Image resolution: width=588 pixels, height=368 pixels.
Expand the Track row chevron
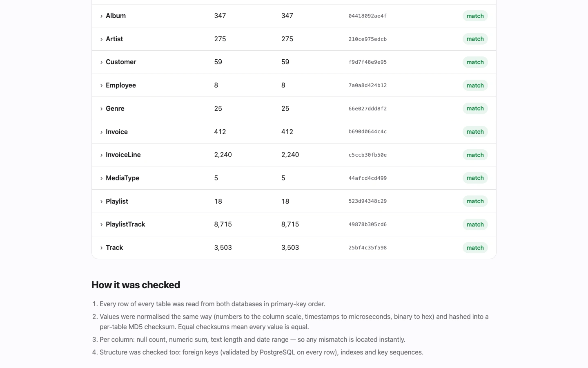coord(101,248)
